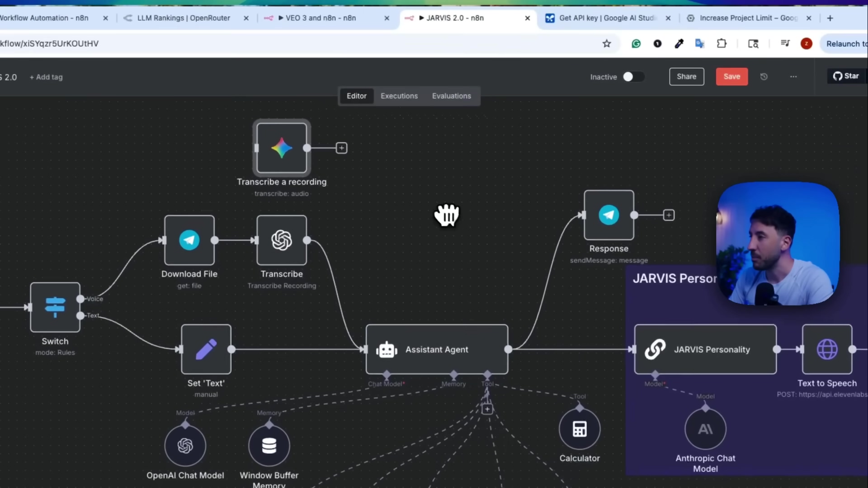This screenshot has width=868, height=488.
Task: Select the Switch node
Action: [x=55, y=307]
